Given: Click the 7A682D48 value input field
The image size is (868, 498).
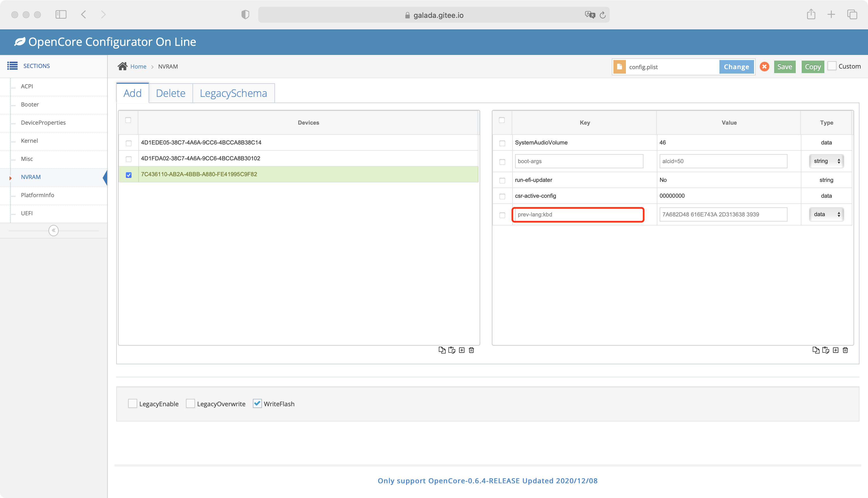Looking at the screenshot, I should pos(723,214).
